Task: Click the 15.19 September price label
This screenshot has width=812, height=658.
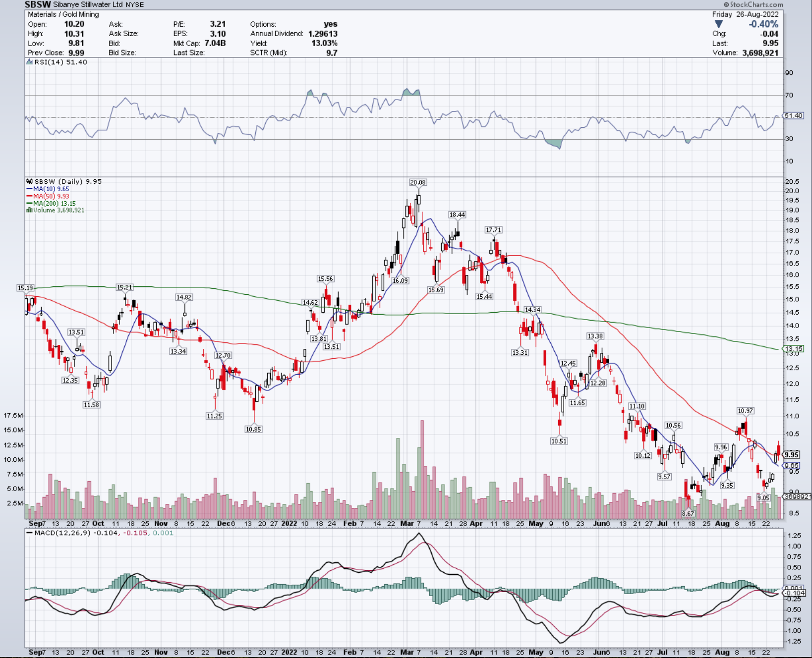Action: coord(25,288)
